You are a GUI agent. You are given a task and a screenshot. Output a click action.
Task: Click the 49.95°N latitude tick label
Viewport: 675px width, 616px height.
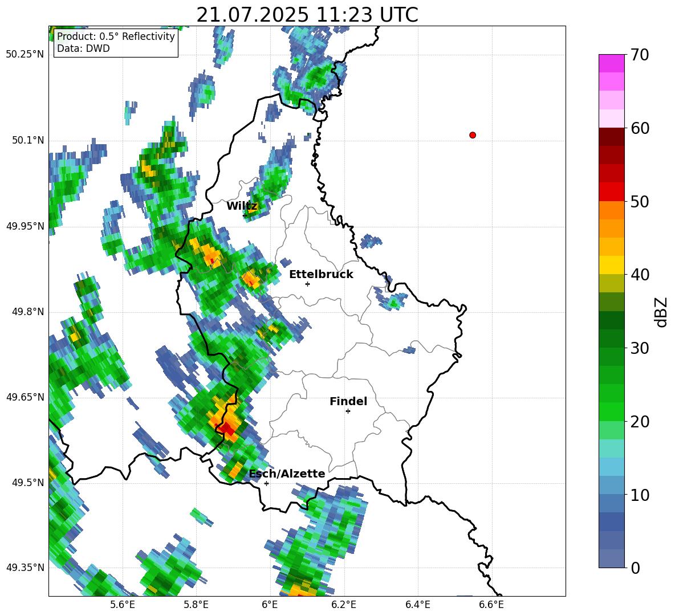coord(25,226)
